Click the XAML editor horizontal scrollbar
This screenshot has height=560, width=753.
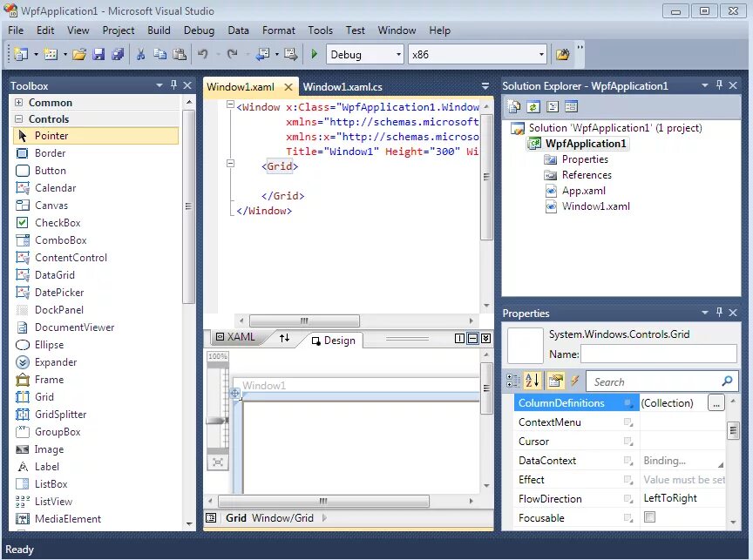point(304,320)
